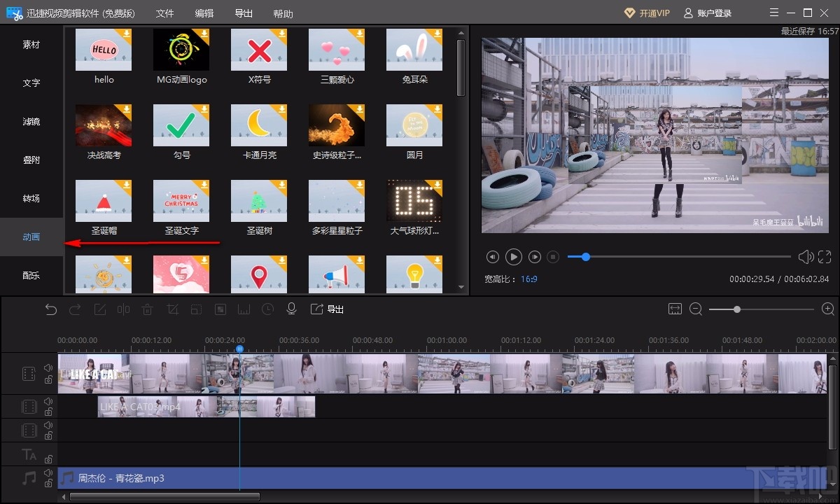Mute the music track 青花瓷.mp3

tap(48, 472)
